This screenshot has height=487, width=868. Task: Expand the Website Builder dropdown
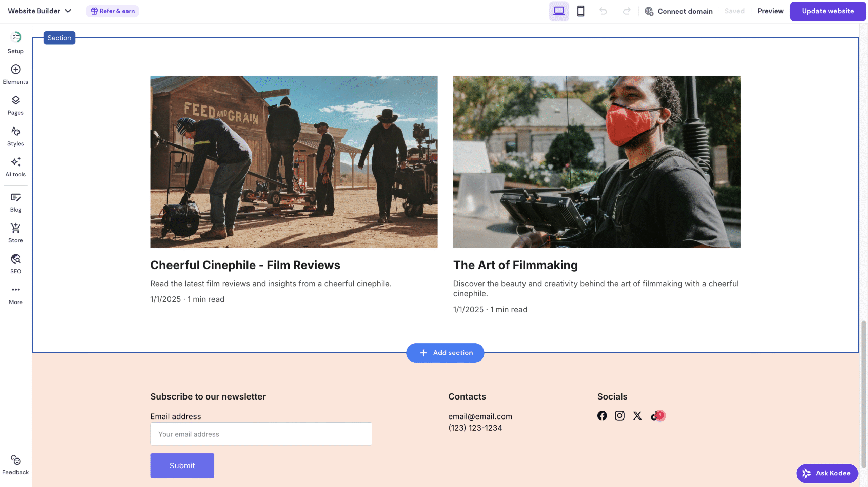pos(39,11)
